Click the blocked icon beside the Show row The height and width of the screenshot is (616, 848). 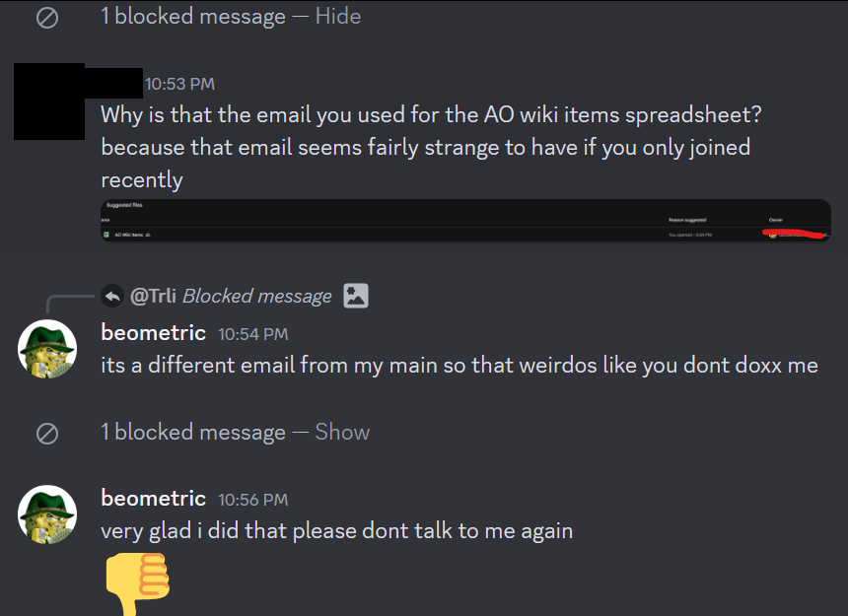click(x=46, y=434)
